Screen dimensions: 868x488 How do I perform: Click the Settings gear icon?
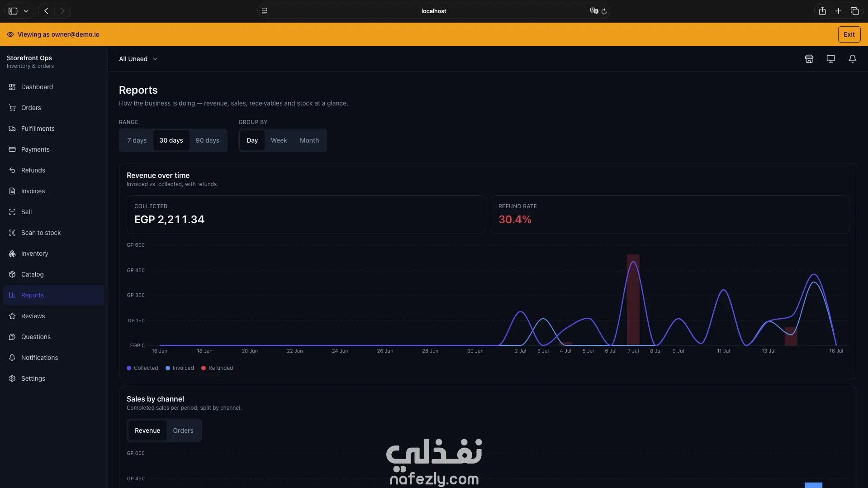(x=12, y=378)
